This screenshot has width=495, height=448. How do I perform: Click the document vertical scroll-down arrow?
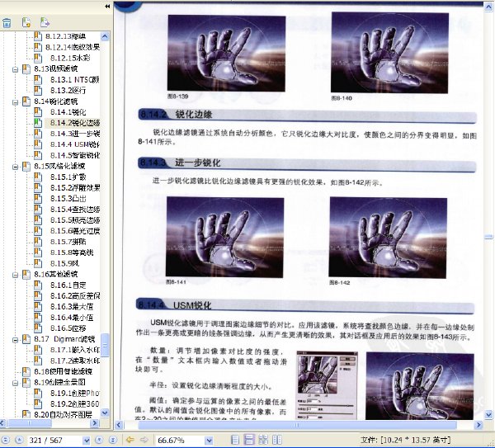coord(488,414)
